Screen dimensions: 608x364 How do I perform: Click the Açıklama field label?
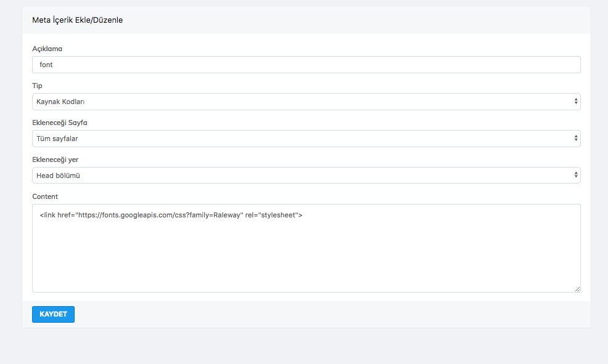[x=47, y=49]
